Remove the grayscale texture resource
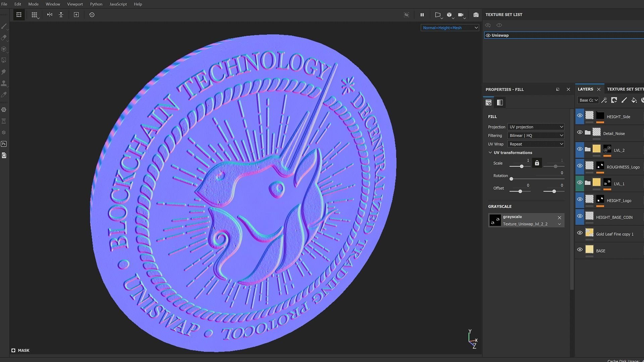 point(559,218)
